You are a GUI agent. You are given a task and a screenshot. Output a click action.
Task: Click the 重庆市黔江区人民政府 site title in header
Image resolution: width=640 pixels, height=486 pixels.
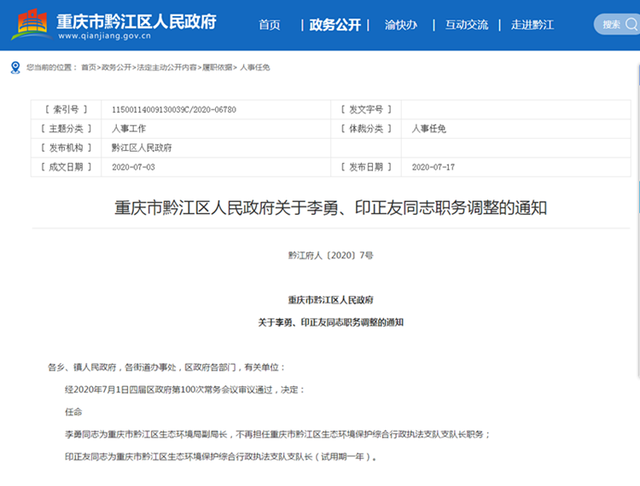(x=148, y=20)
